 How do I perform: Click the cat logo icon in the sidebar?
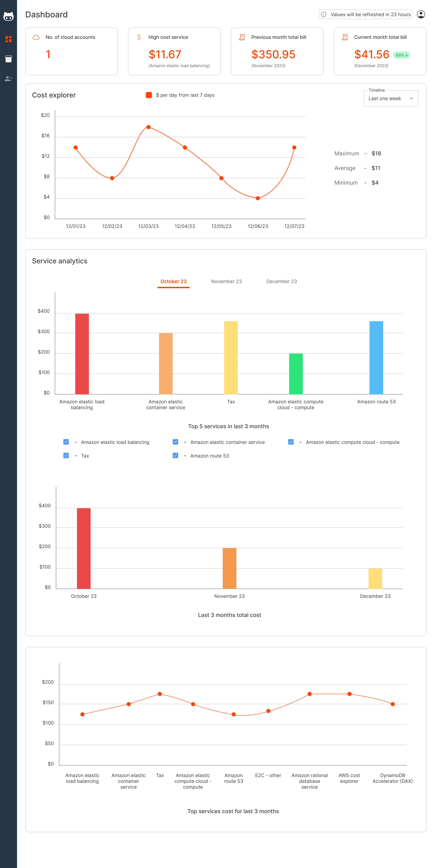8,16
